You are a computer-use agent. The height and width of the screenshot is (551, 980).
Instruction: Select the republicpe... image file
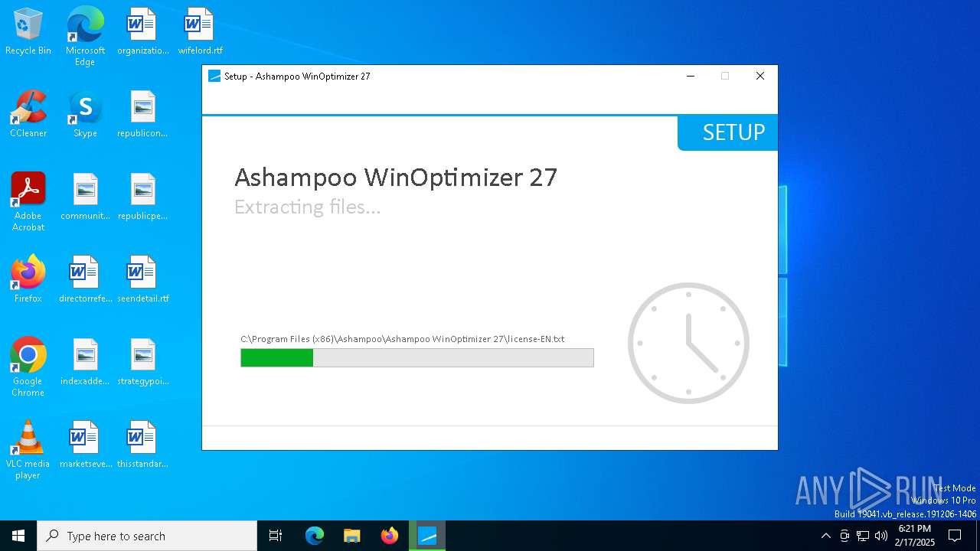click(142, 197)
